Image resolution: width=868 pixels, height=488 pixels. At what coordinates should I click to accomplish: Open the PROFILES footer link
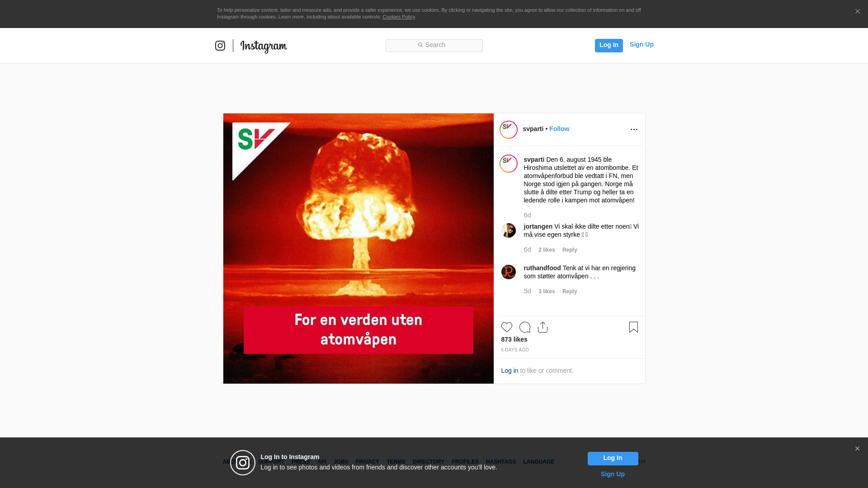[x=465, y=462]
